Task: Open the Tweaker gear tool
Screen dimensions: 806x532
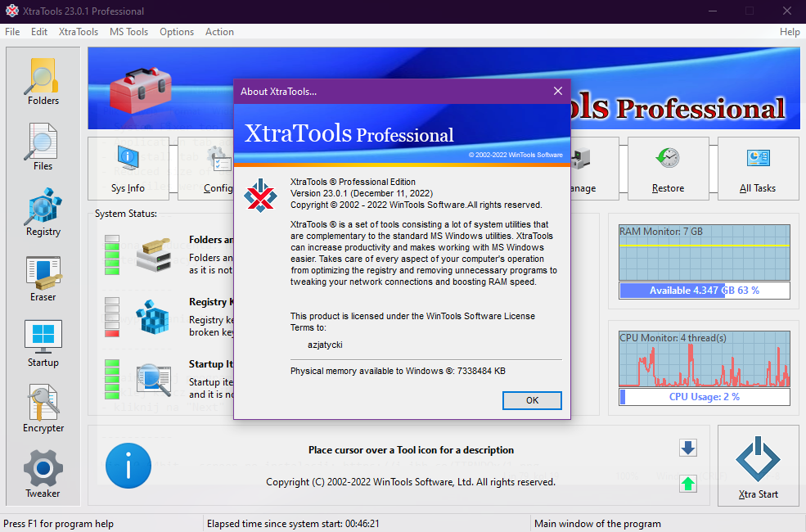Action: [43, 474]
